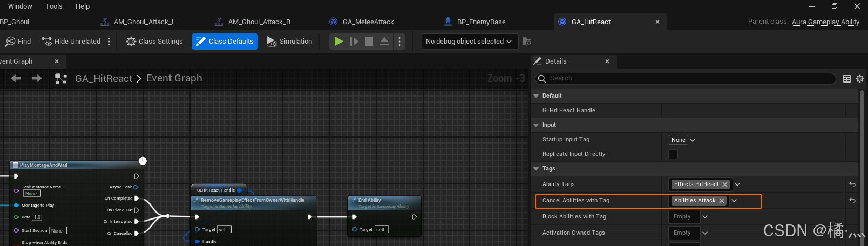Toggle Replicate Input Directly checkbox
The image size is (868, 246).
coord(673,154)
